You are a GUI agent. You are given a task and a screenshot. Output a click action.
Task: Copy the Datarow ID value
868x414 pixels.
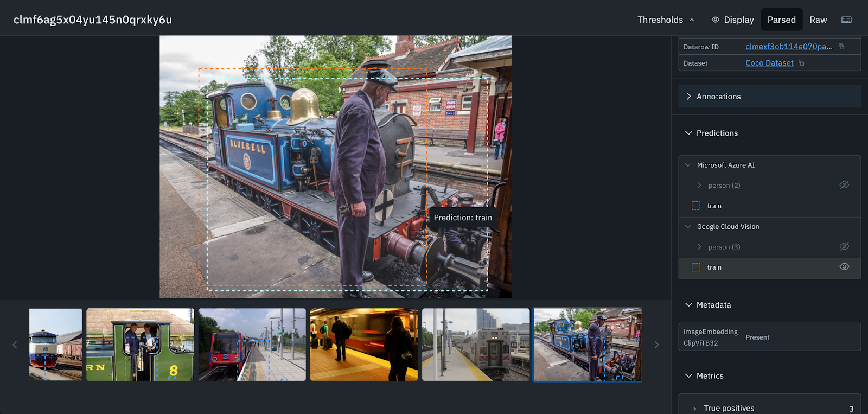[x=841, y=47]
